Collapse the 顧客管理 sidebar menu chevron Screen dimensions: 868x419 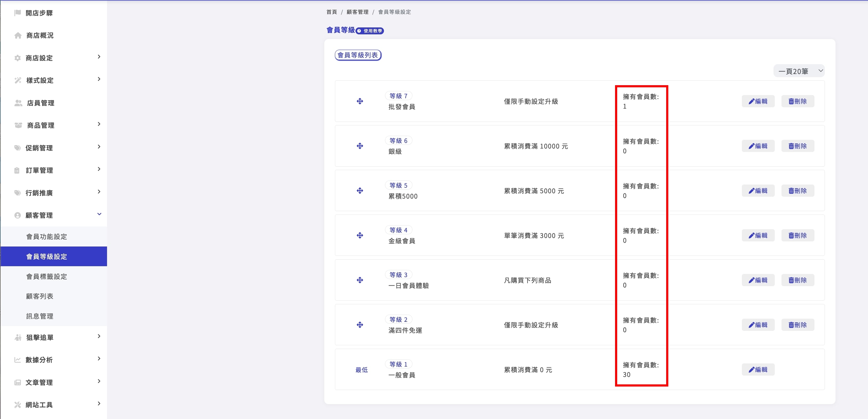pyautogui.click(x=99, y=214)
